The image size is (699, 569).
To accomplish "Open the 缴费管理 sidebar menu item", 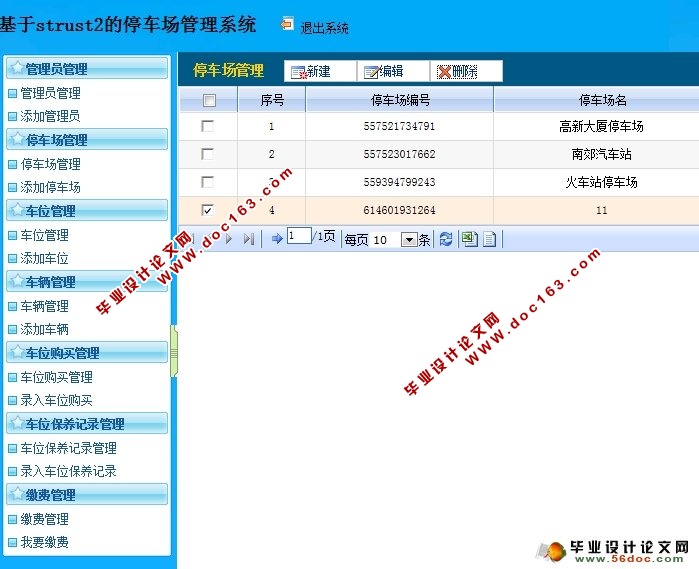I will pyautogui.click(x=45, y=519).
